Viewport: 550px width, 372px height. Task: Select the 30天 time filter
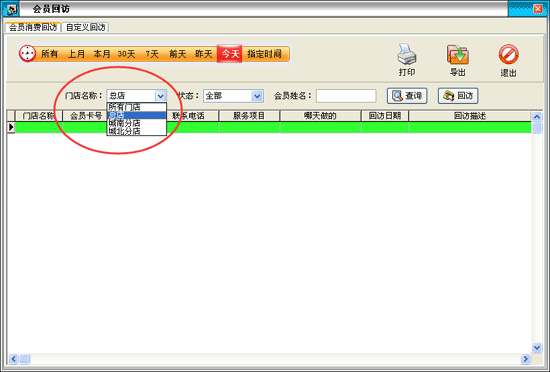[126, 54]
